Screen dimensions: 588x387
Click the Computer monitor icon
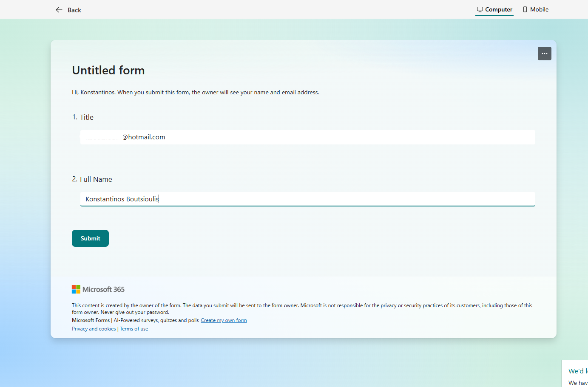tap(480, 9)
